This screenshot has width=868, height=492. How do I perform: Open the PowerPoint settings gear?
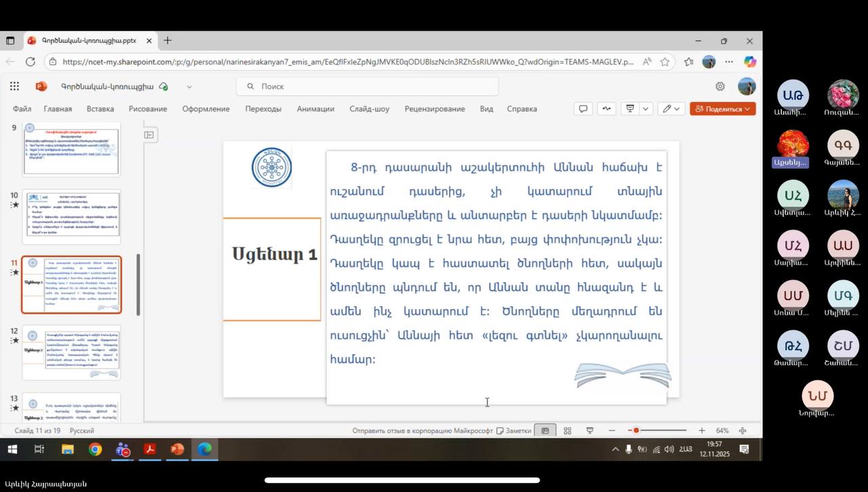tap(720, 86)
